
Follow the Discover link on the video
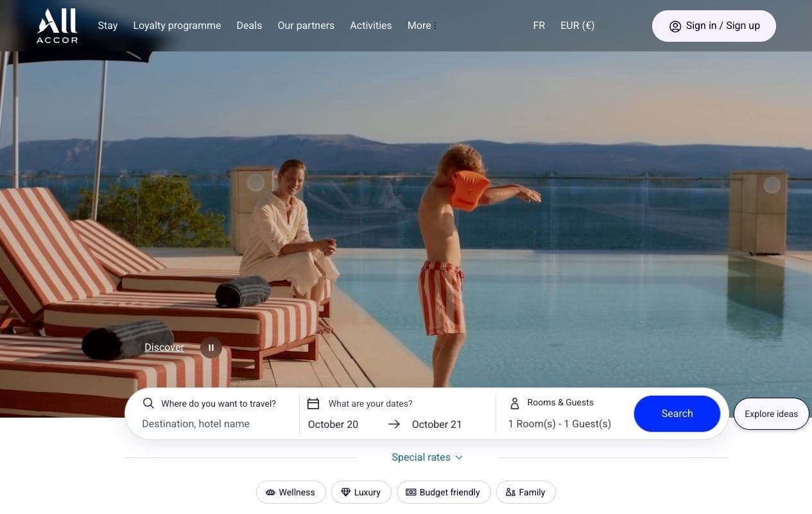coord(164,348)
